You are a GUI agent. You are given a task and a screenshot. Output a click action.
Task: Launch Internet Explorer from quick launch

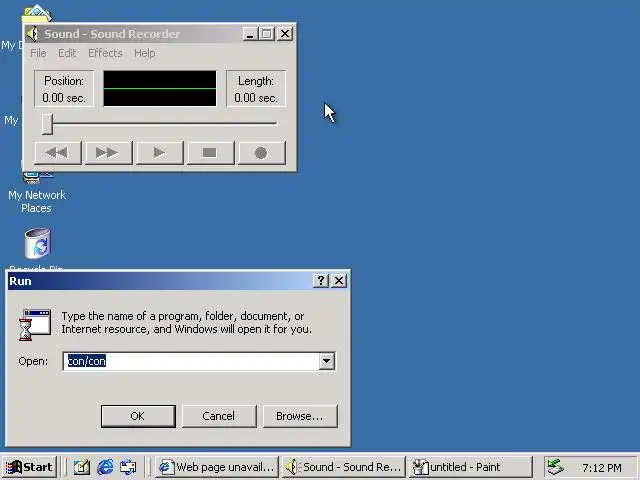point(105,467)
